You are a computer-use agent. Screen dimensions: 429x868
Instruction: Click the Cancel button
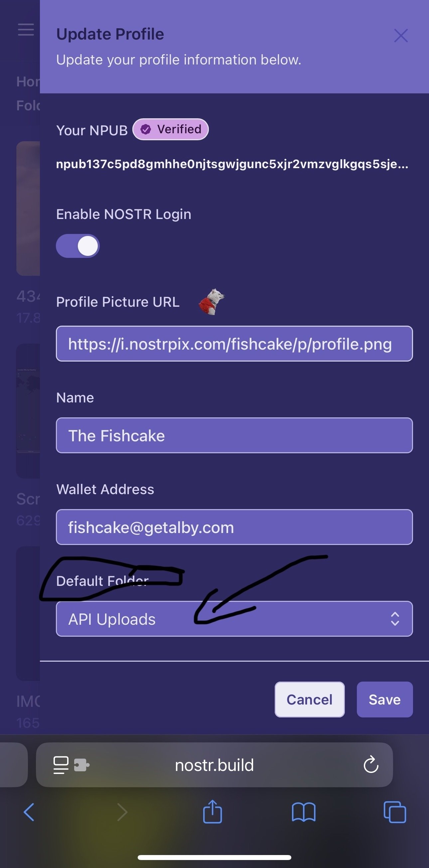(x=310, y=700)
